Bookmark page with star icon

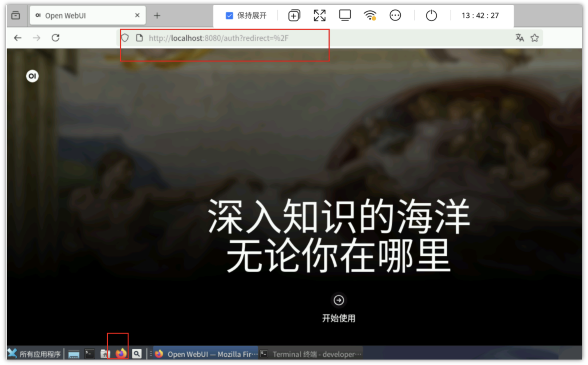click(x=534, y=38)
